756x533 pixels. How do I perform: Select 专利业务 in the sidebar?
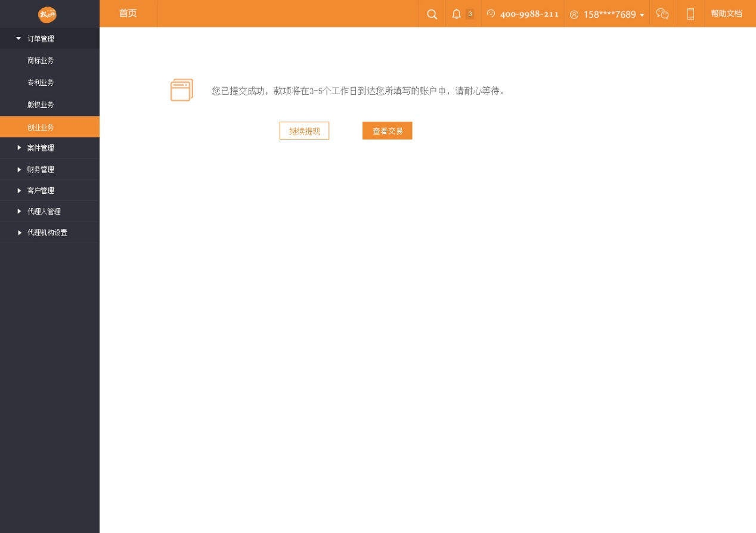(x=40, y=82)
